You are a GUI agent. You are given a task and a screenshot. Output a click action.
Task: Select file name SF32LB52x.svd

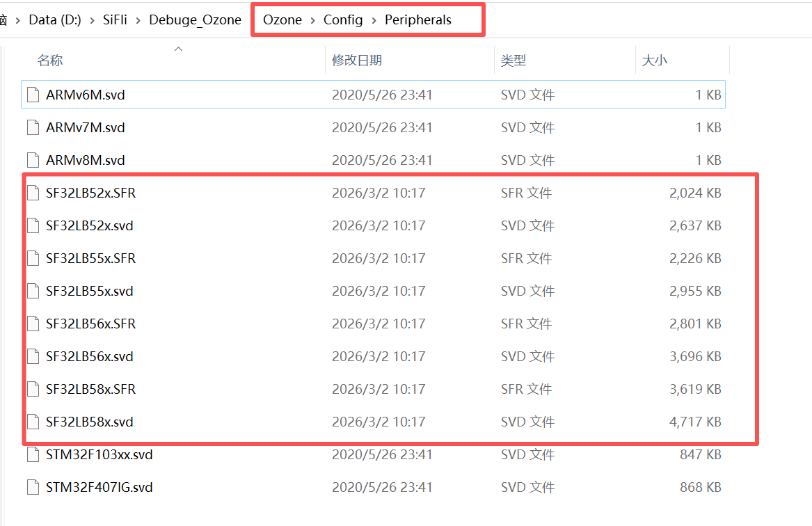tap(90, 225)
